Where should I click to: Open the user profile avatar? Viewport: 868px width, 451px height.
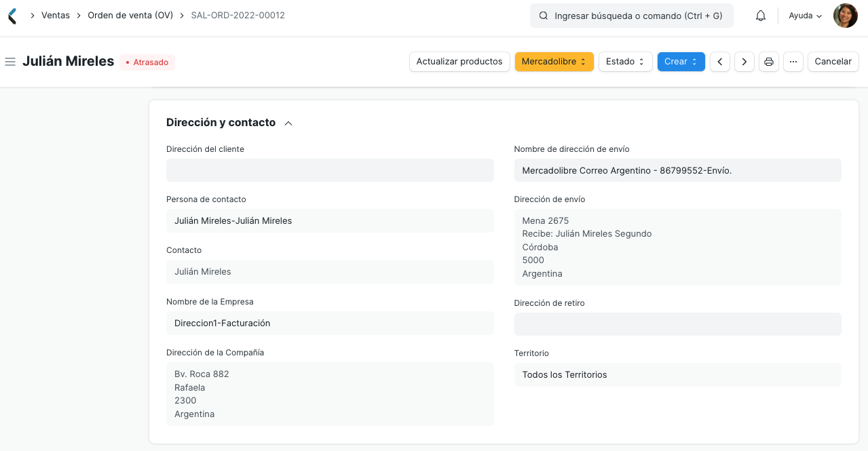click(x=845, y=15)
